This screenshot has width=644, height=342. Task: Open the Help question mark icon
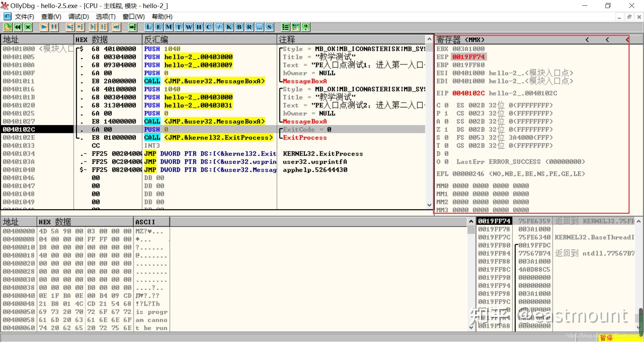click(x=306, y=27)
